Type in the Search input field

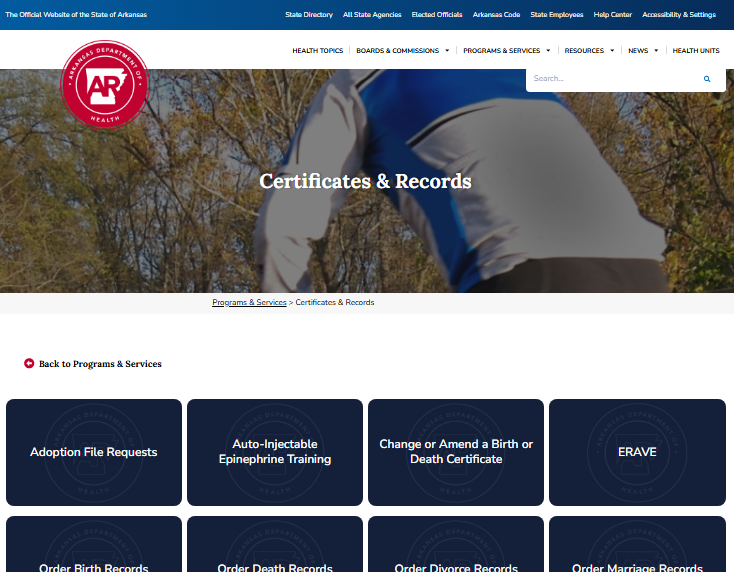click(610, 79)
